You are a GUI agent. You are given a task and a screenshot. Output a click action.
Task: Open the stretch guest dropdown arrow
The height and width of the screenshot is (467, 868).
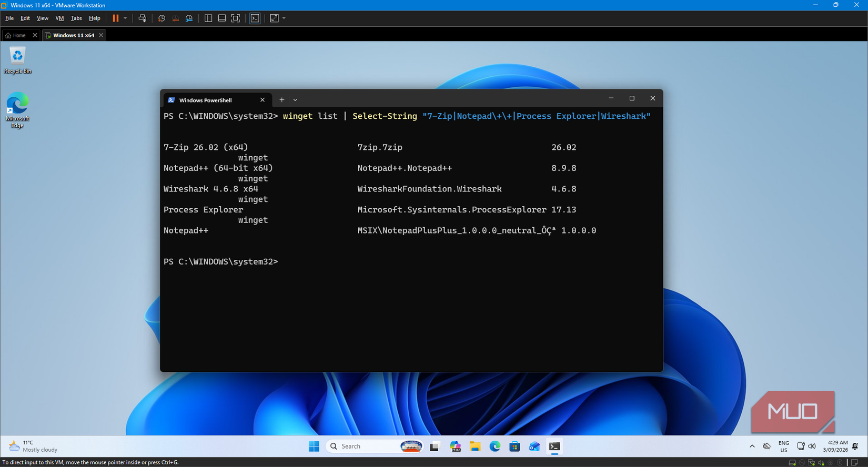[x=284, y=18]
